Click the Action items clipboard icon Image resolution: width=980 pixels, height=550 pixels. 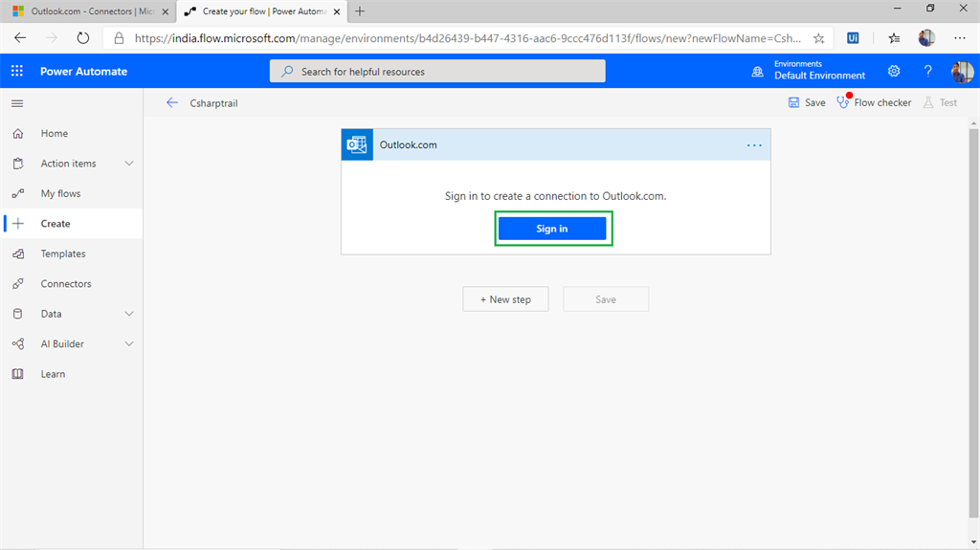[x=18, y=164]
